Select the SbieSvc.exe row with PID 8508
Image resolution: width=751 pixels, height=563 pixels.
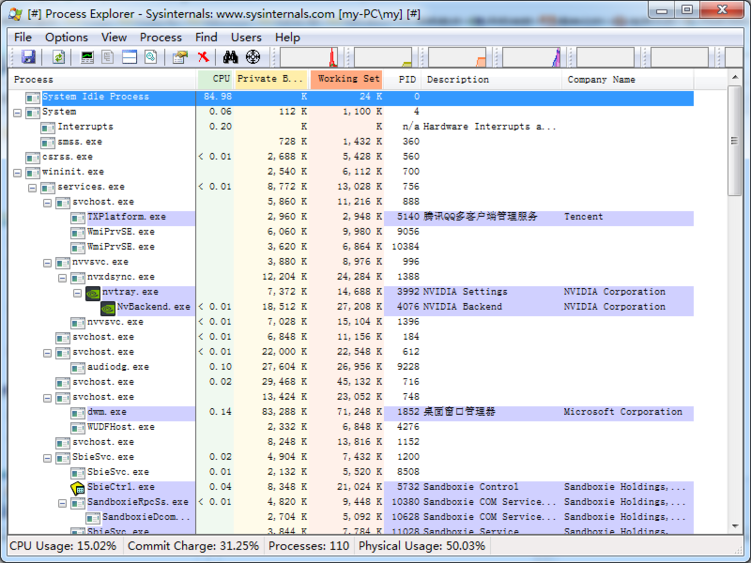click(351, 473)
